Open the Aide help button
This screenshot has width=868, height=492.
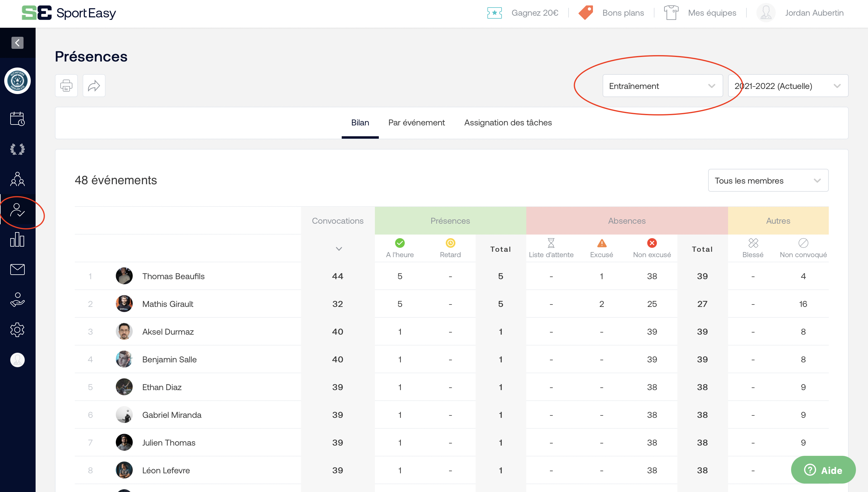(x=823, y=470)
